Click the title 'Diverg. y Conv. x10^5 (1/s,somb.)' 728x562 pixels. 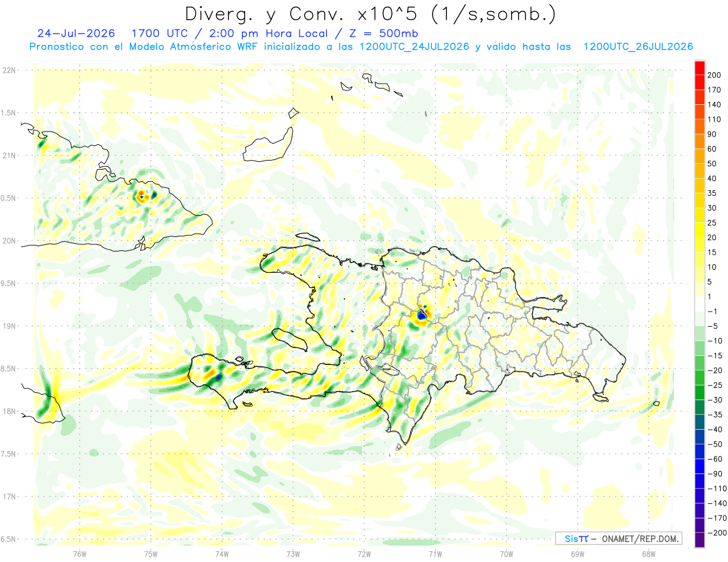point(369,14)
